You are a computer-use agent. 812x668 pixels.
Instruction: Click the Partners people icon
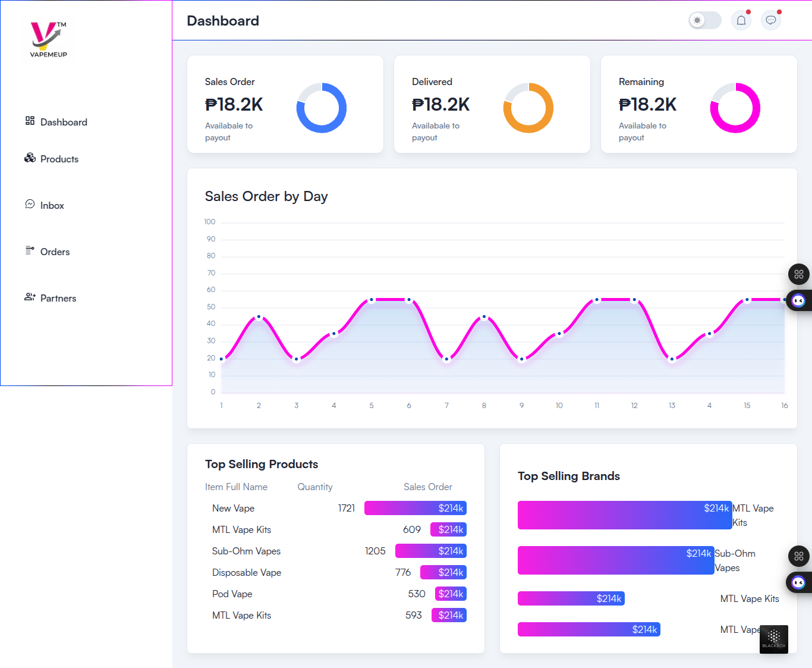coord(30,297)
